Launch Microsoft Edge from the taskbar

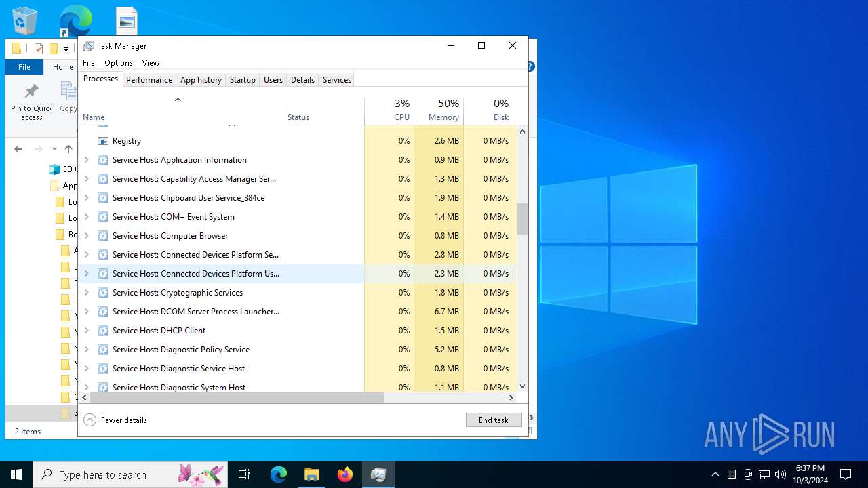pyautogui.click(x=279, y=474)
